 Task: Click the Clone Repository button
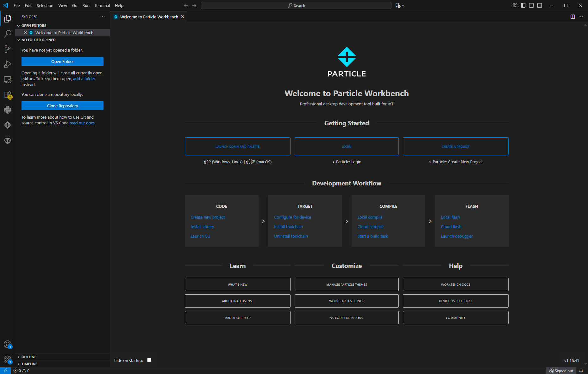[62, 105]
